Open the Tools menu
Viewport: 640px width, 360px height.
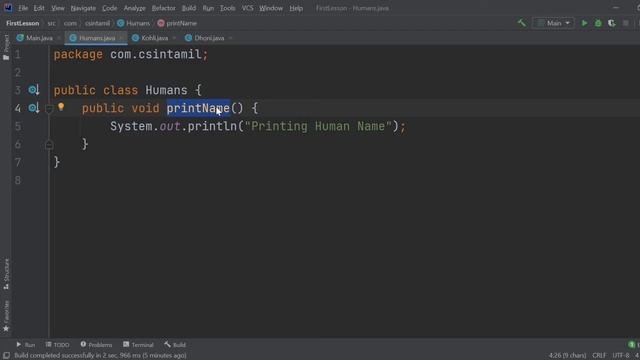pos(227,8)
